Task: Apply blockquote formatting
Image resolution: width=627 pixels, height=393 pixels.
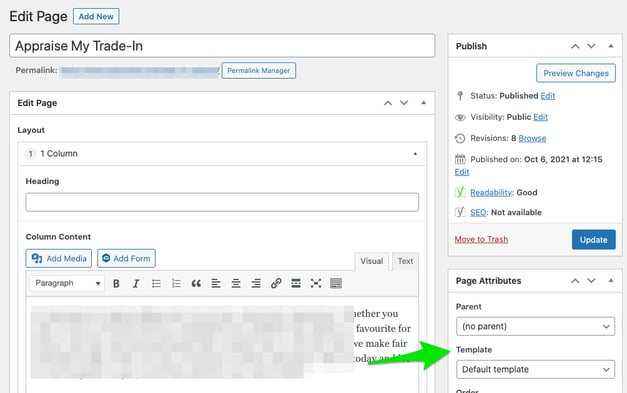Action: 196,283
